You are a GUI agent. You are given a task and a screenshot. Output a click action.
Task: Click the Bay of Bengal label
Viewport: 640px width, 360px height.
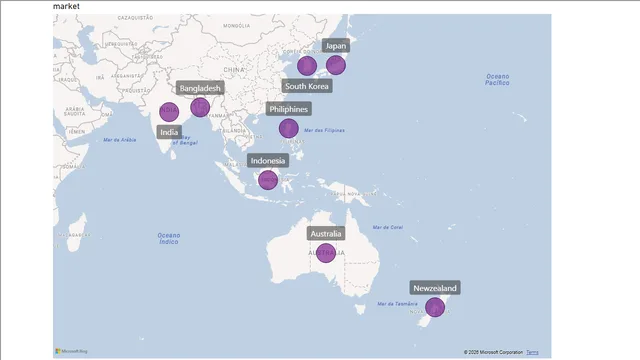[x=185, y=140]
